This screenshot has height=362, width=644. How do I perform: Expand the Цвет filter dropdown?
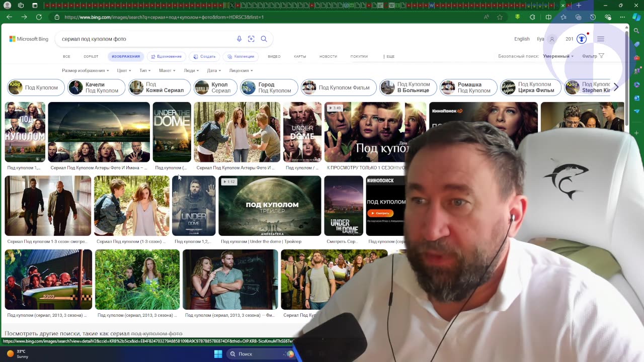124,70
